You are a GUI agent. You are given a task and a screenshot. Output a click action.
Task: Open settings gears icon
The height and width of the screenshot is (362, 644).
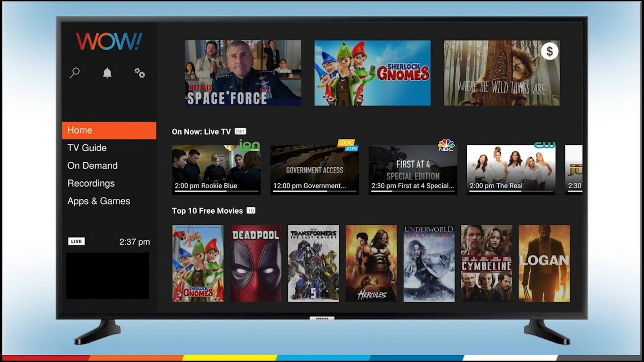(140, 73)
